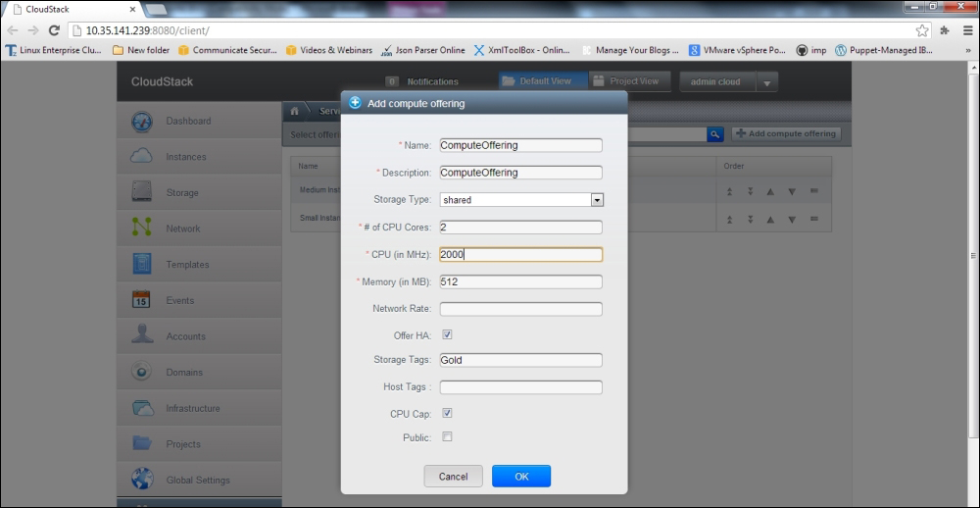Viewport: 980px width, 508px height.
Task: Open the Templates sidebar icon
Action: coord(142,265)
